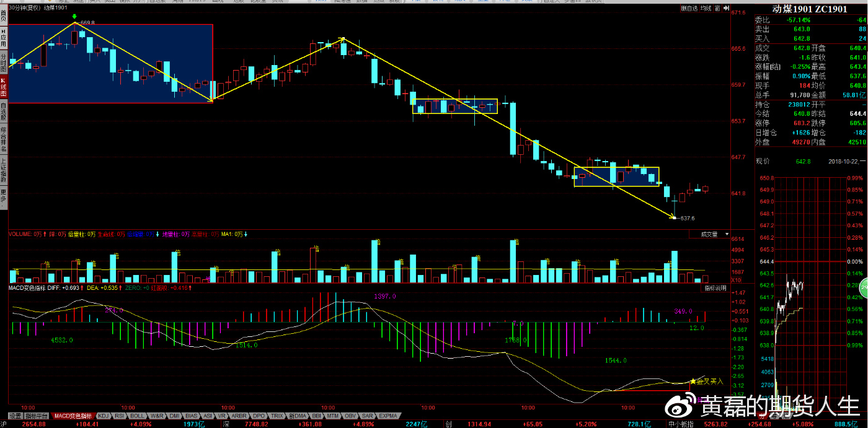
Task: Switch to the KDJ indicator tab
Action: click(104, 416)
